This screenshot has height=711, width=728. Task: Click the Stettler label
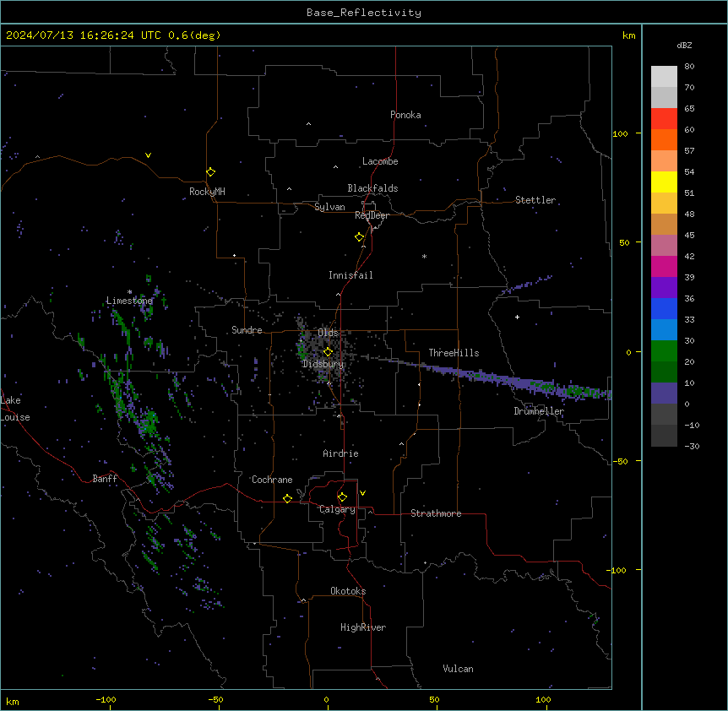(x=535, y=200)
